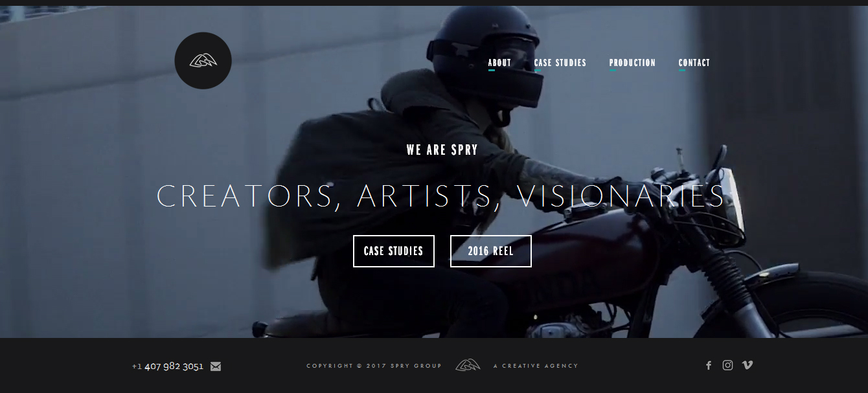
Task: Call the +1 407 982 3051 number
Action: tap(168, 366)
